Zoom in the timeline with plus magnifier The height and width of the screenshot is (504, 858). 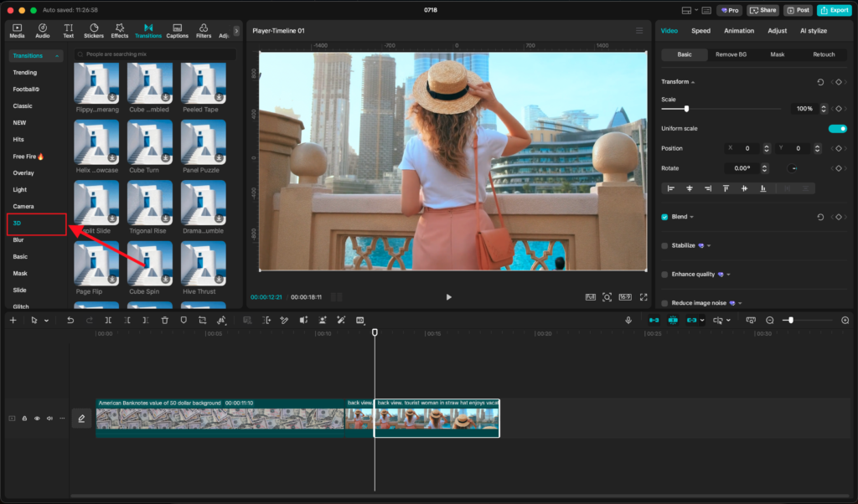(845, 321)
